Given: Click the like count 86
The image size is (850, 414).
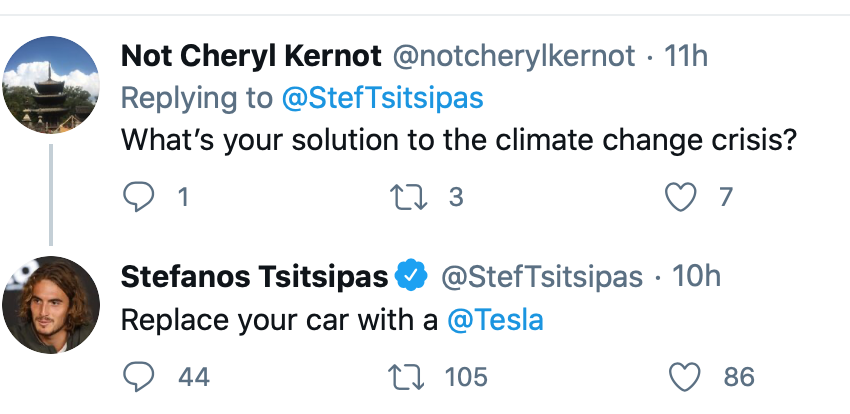Looking at the screenshot, I should click(739, 377).
